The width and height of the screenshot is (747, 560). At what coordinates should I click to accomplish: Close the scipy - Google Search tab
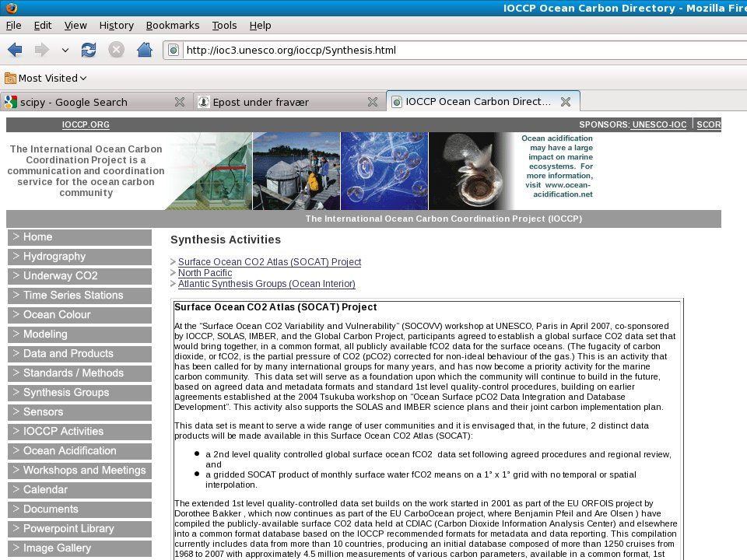pyautogui.click(x=180, y=102)
